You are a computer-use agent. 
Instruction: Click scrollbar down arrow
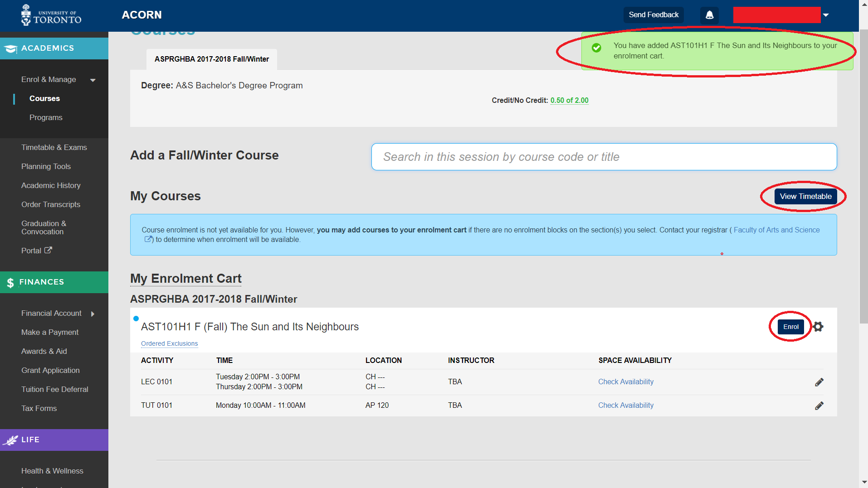tap(863, 483)
